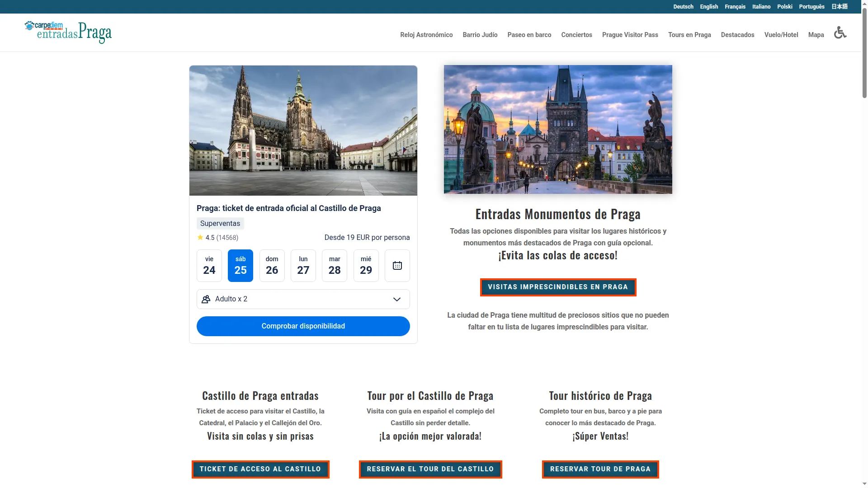
Task: Open Destacados menu item
Action: click(738, 35)
